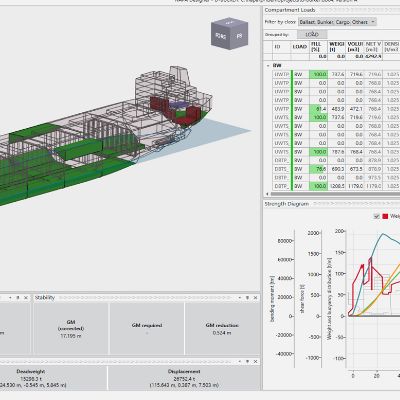Screen dimensions: 400x400
Task: Close the Deadweight and Displacement panel
Action: coord(255,361)
